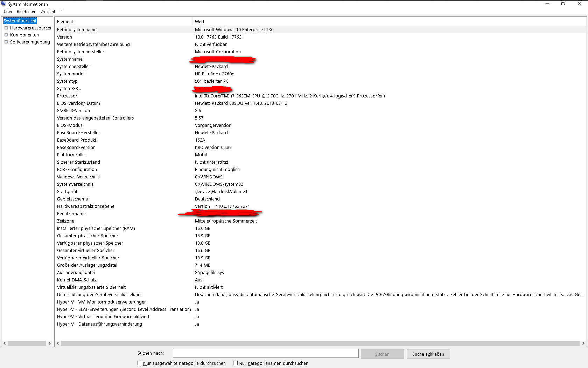
Task: Restore down the Systeminformationen window
Action: pos(563,4)
